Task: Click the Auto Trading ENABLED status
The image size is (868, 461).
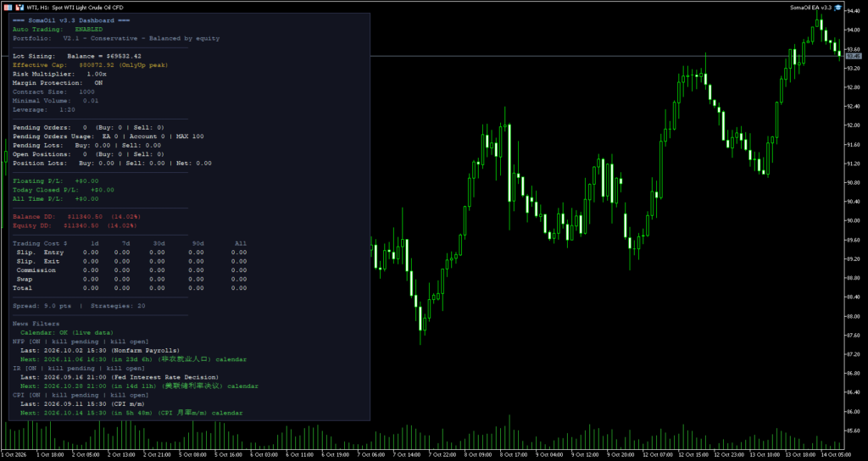Action: [58, 30]
